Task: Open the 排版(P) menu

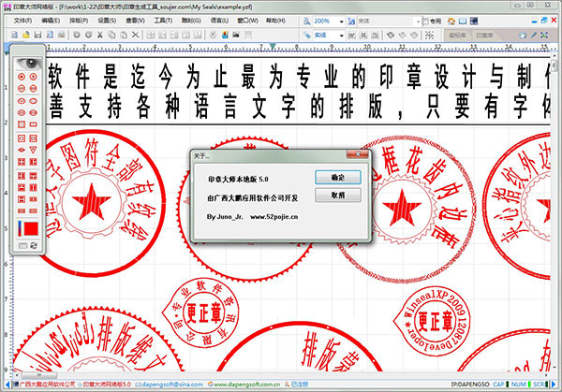Action: 79,21
